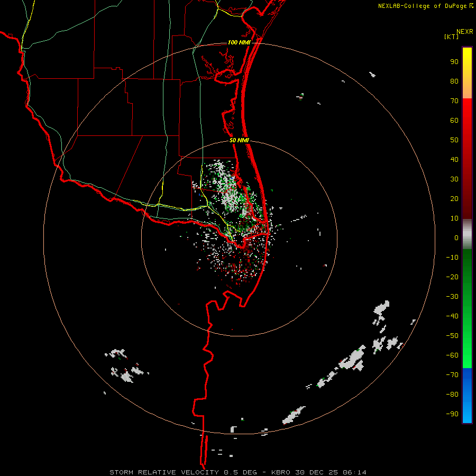The width and height of the screenshot is (476, 476).
Task: Click the -30 value on the velocity scale
Action: coord(452,297)
